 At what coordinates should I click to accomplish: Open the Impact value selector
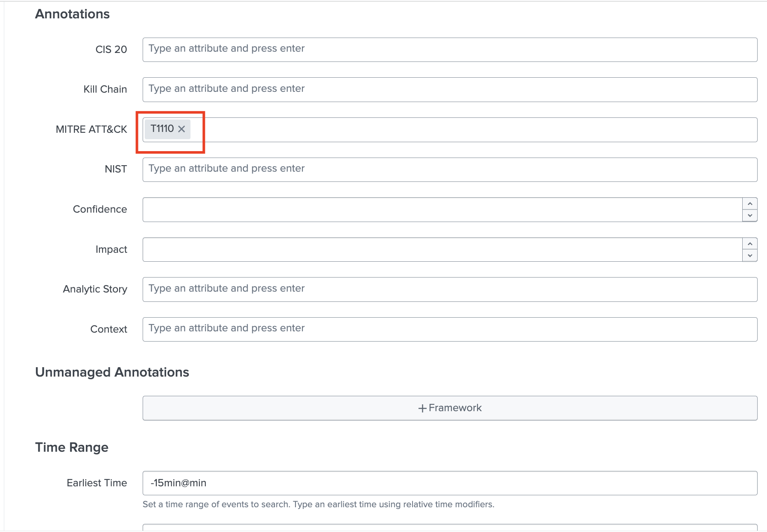tap(427, 249)
